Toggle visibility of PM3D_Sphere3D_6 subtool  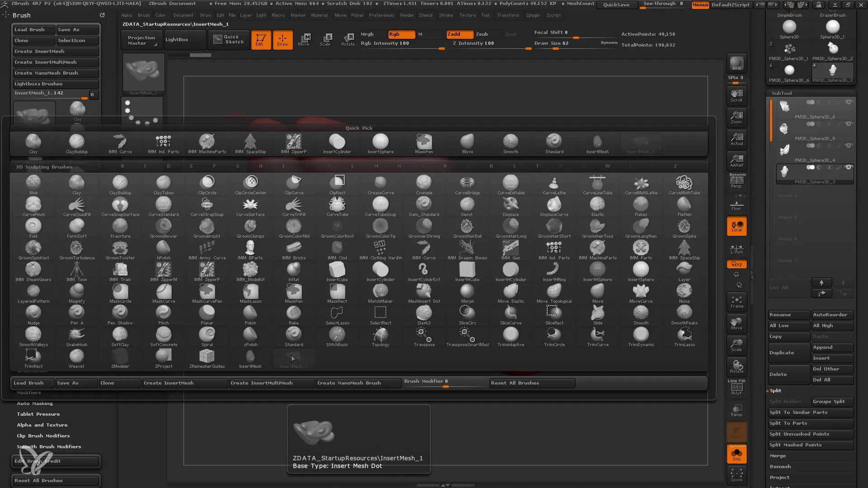pyautogui.click(x=849, y=103)
